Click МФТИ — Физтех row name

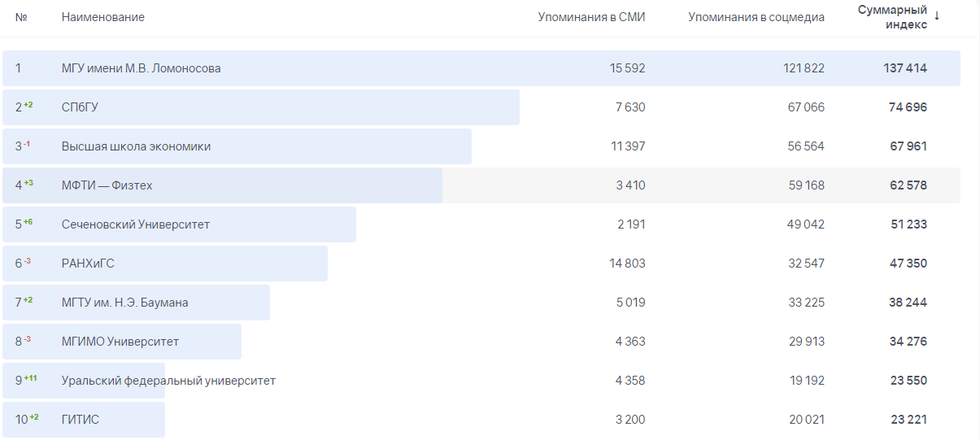[x=107, y=185]
